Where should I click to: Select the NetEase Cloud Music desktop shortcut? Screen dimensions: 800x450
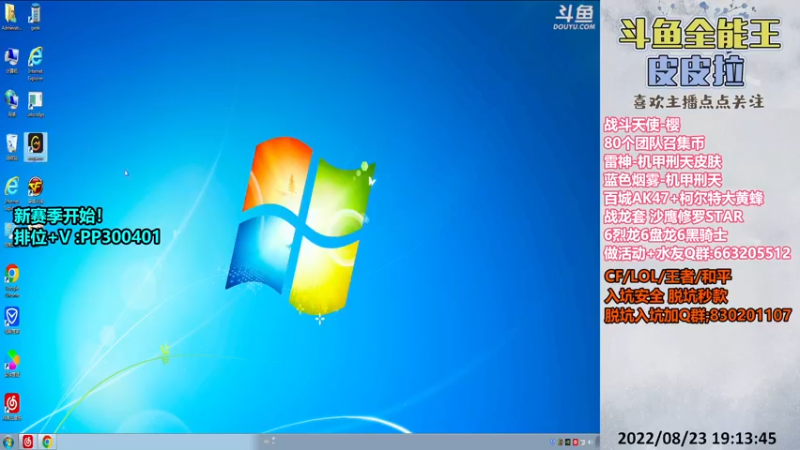tap(12, 407)
